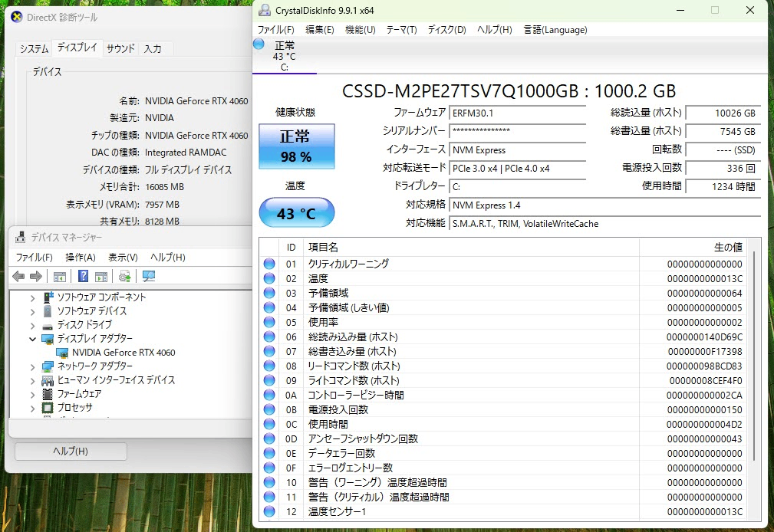Expand the プロセッサ node
The image size is (774, 532).
[x=32, y=408]
